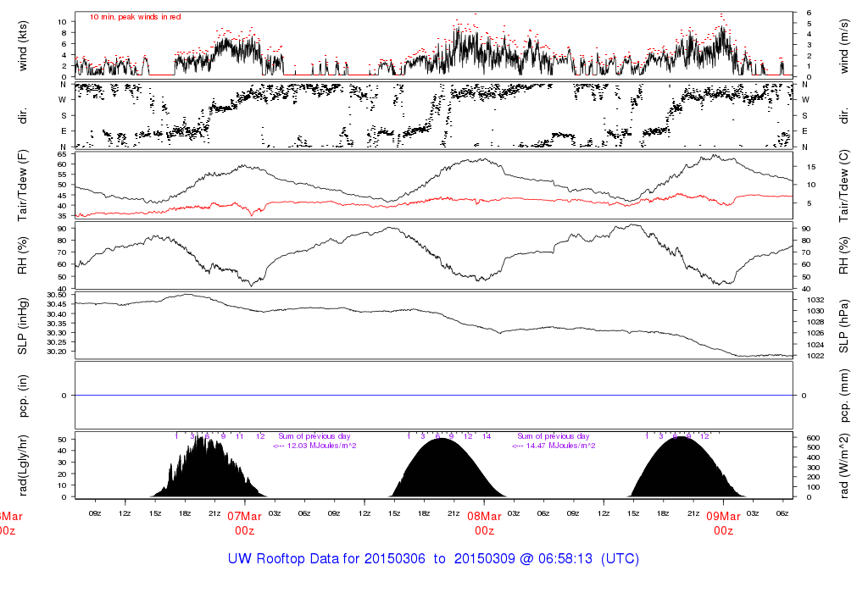Click the 'wind (kts)' left axis label

pyautogui.click(x=23, y=46)
